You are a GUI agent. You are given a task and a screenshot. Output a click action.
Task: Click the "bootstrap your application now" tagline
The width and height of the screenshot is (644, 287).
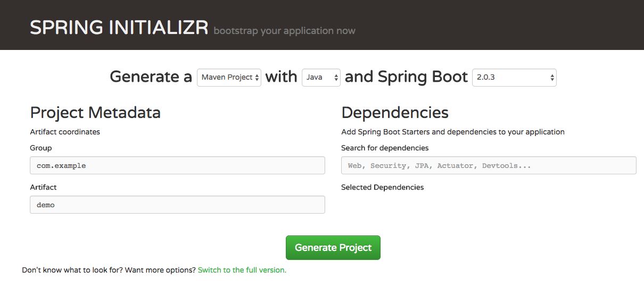pos(284,31)
